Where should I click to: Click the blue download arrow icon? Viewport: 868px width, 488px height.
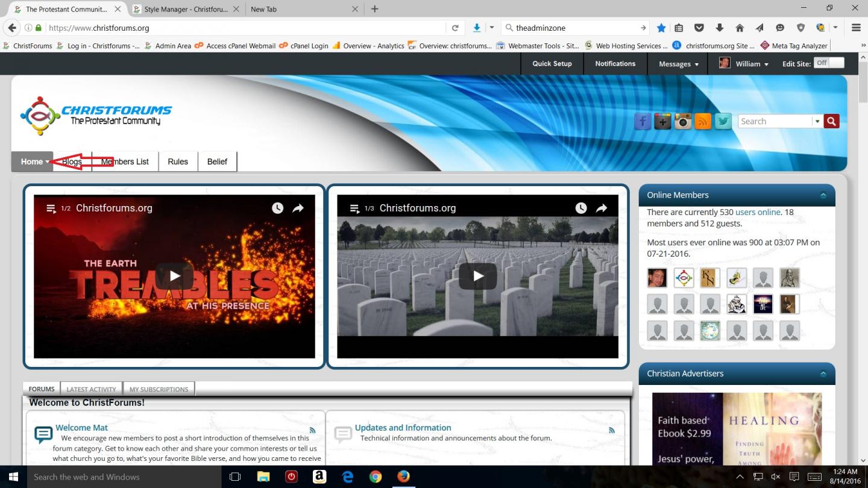coord(477,28)
